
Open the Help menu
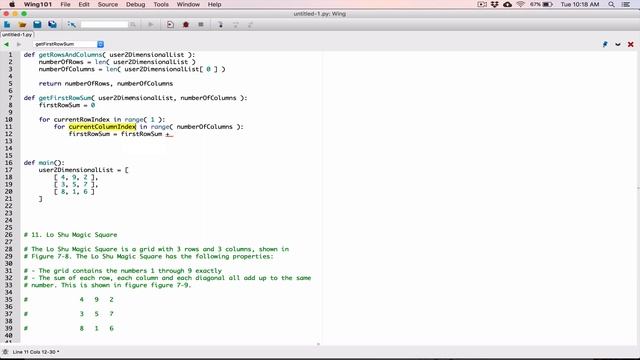point(214,4)
